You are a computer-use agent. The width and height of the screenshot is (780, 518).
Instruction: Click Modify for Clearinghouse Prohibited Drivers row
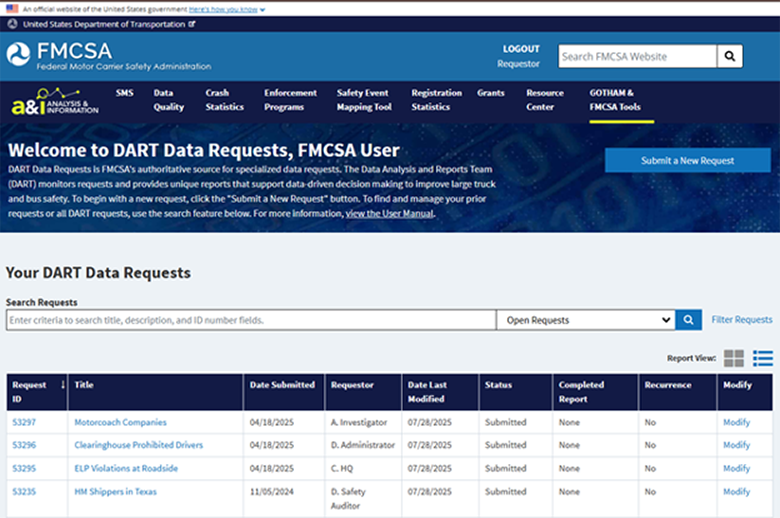(736, 445)
